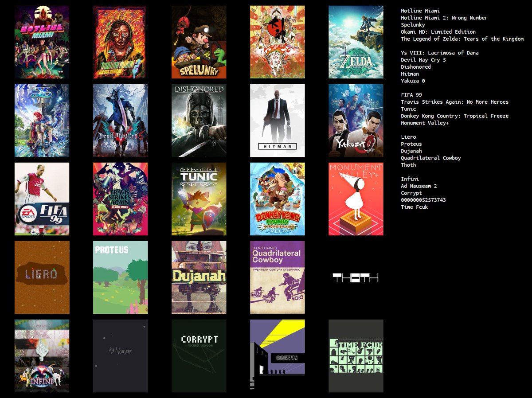Image resolution: width=532 pixels, height=398 pixels.
Task: Select the "Okami HD: Limited Edition" text
Action: pos(438,32)
